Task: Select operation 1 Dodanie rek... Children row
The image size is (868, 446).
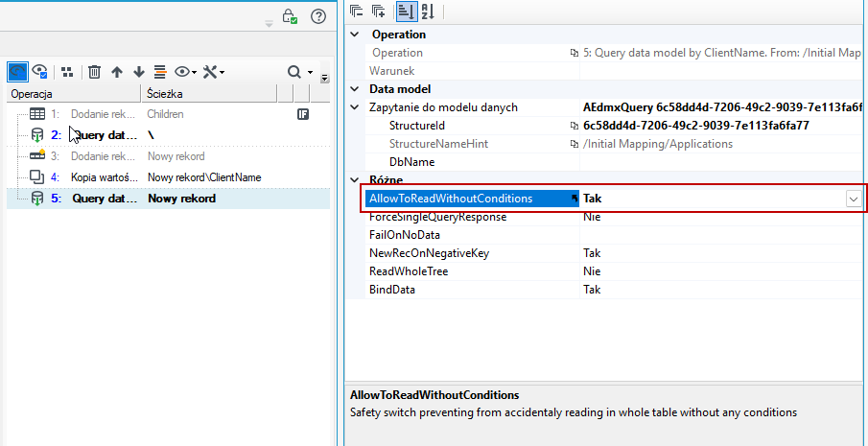Action: [x=168, y=114]
